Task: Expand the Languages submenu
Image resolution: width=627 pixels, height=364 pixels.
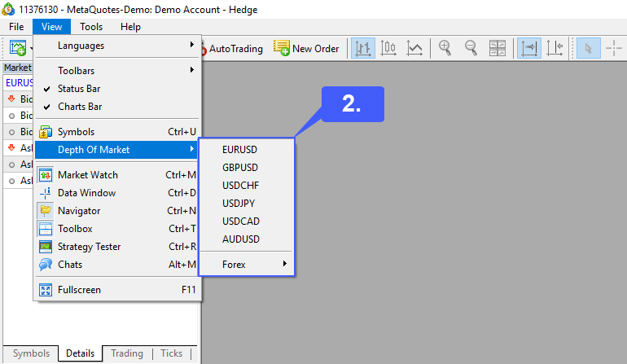Action: pos(117,46)
